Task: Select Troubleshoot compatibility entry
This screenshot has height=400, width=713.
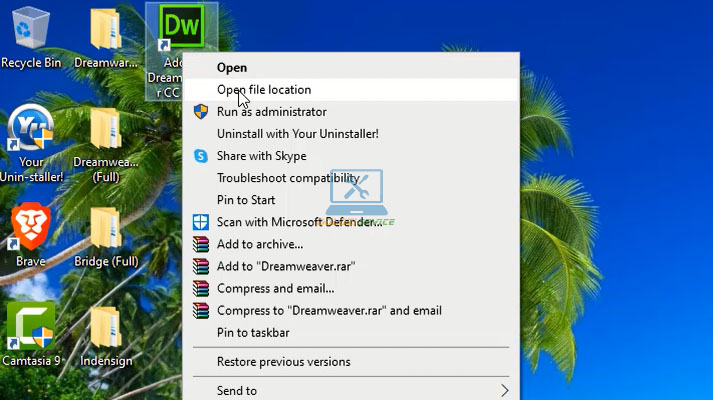Action: tap(288, 178)
